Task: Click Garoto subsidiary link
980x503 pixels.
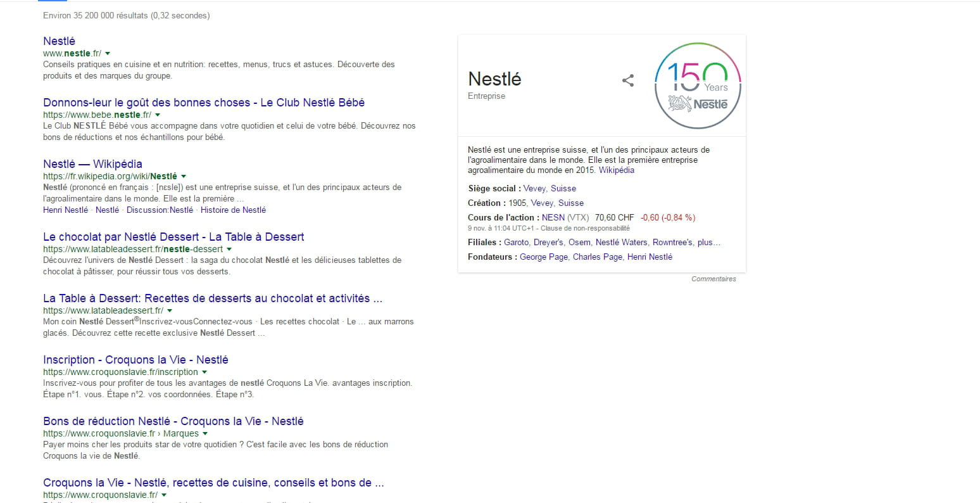Action: point(517,243)
